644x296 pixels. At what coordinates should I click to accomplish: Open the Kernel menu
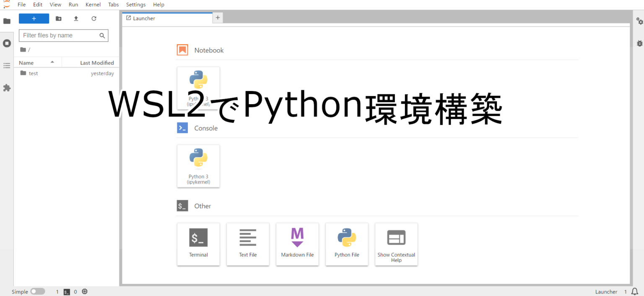pyautogui.click(x=93, y=5)
